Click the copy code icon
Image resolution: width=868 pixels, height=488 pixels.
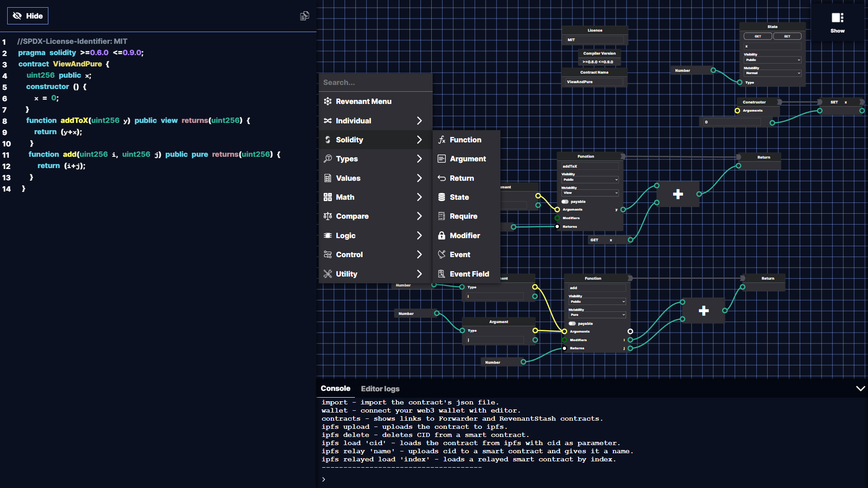tap(305, 16)
